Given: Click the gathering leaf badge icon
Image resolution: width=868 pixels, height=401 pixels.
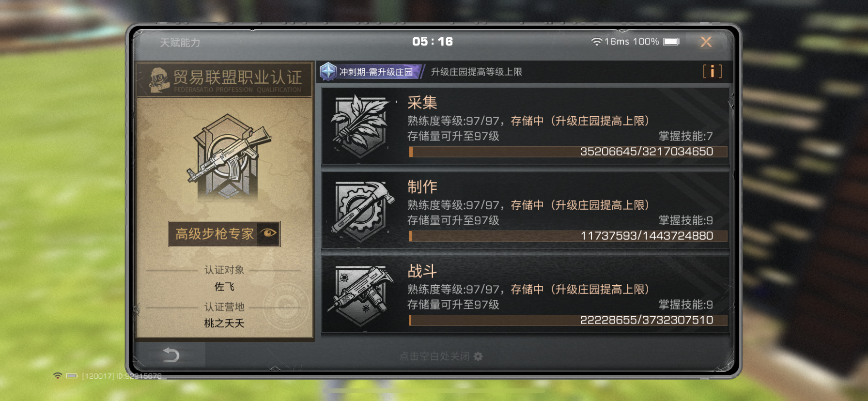Looking at the screenshot, I should 360,126.
